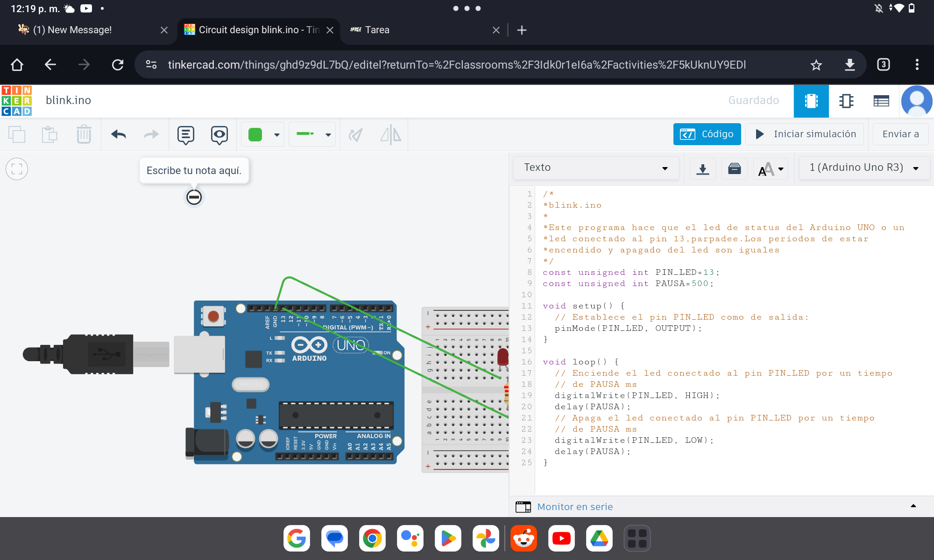
Task: Switch to circuit view button
Action: pos(811,101)
